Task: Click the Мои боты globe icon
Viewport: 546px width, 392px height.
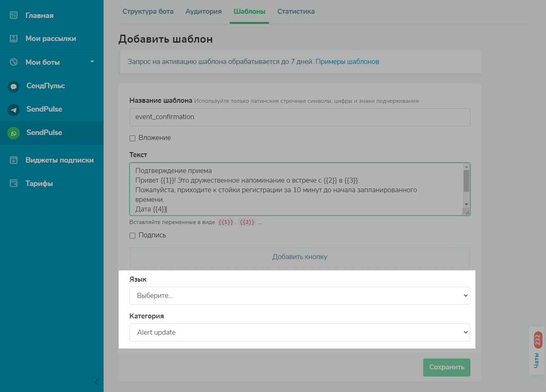Action: (x=14, y=62)
